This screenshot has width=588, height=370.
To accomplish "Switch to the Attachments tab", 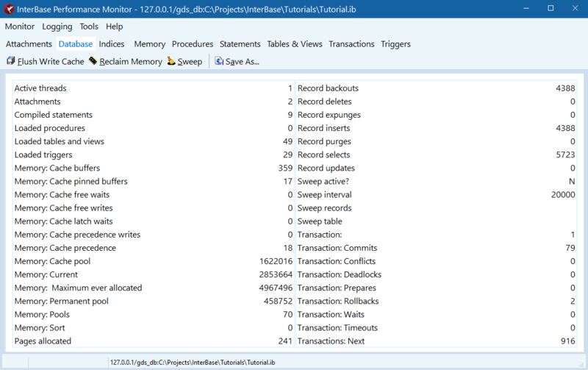I will (29, 44).
